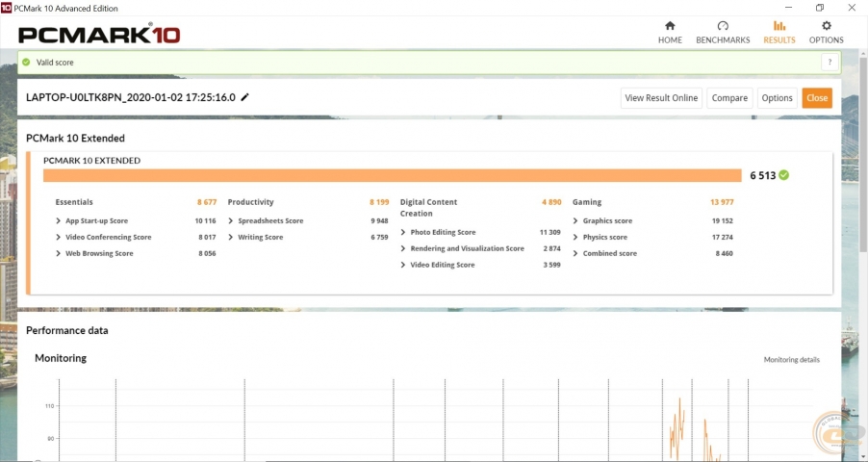
Task: Click the question mark help button
Action: [830, 62]
